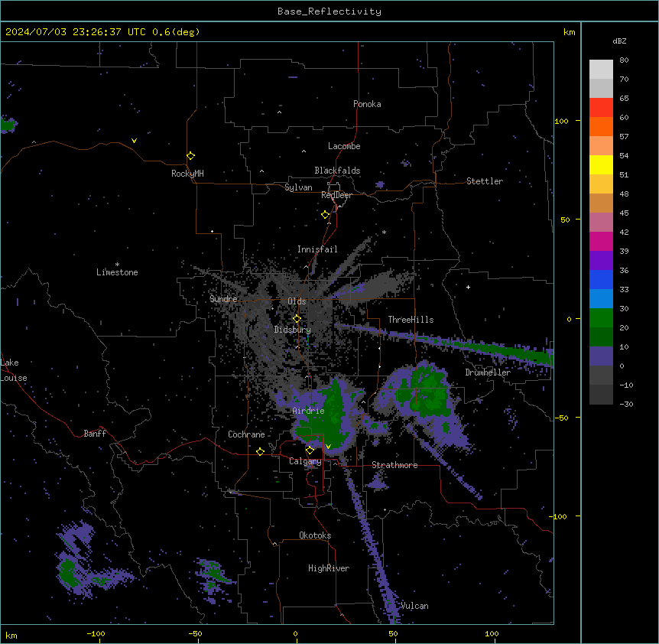Click the yellow diamond marker above RockyMH
The height and width of the screenshot is (644, 659).
pos(191,156)
